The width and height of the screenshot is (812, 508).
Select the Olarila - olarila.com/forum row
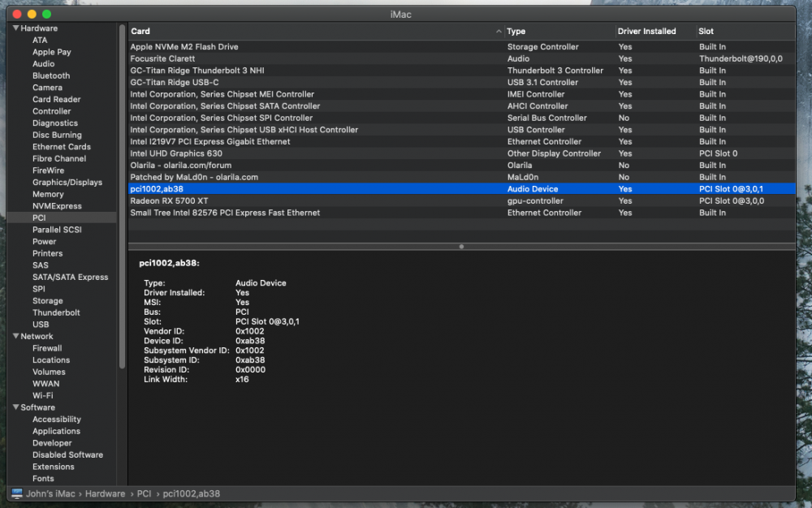(x=461, y=166)
